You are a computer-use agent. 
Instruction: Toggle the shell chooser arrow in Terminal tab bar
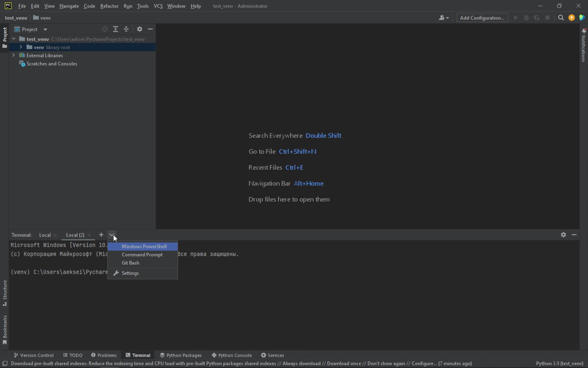click(112, 235)
